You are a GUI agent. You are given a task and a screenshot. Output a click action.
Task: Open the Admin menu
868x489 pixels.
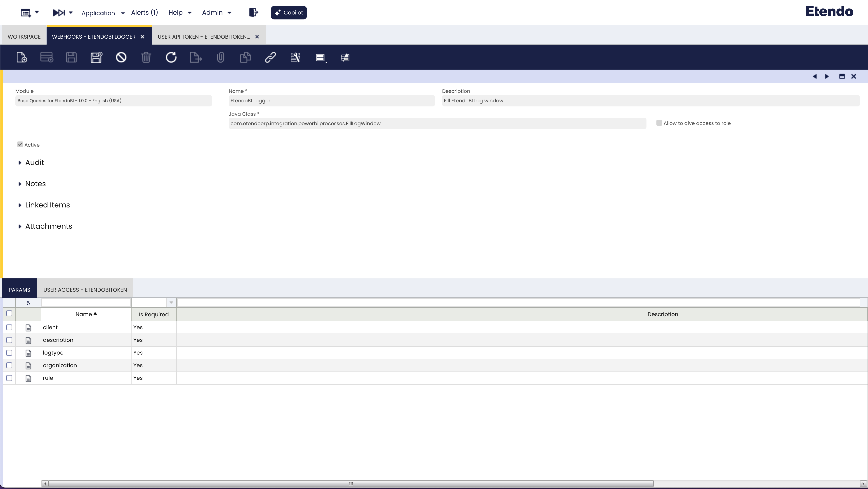(217, 12)
